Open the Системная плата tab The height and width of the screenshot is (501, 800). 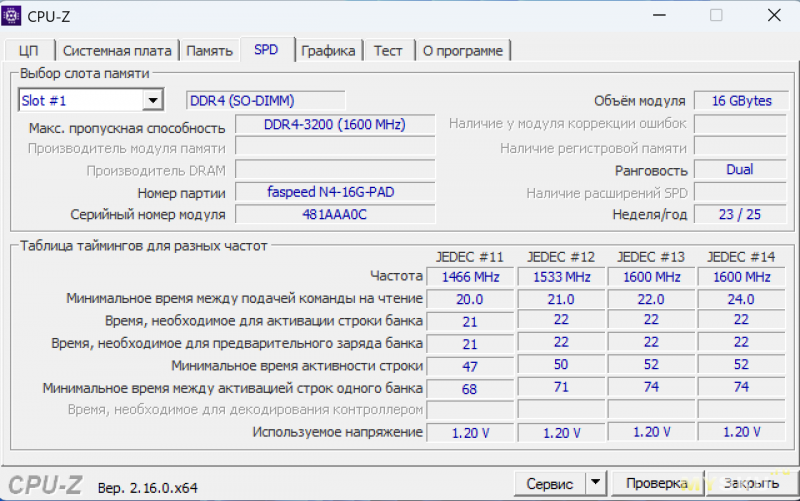coord(118,50)
